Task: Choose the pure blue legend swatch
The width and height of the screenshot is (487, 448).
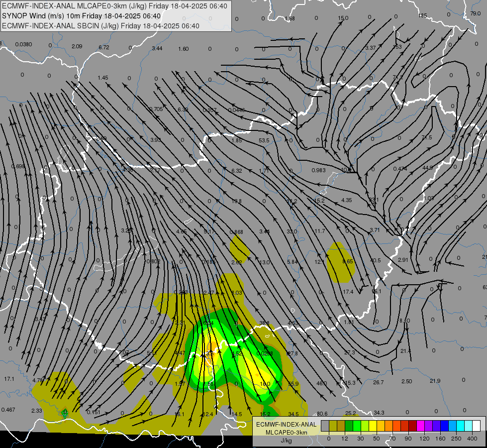Action: coord(444,426)
